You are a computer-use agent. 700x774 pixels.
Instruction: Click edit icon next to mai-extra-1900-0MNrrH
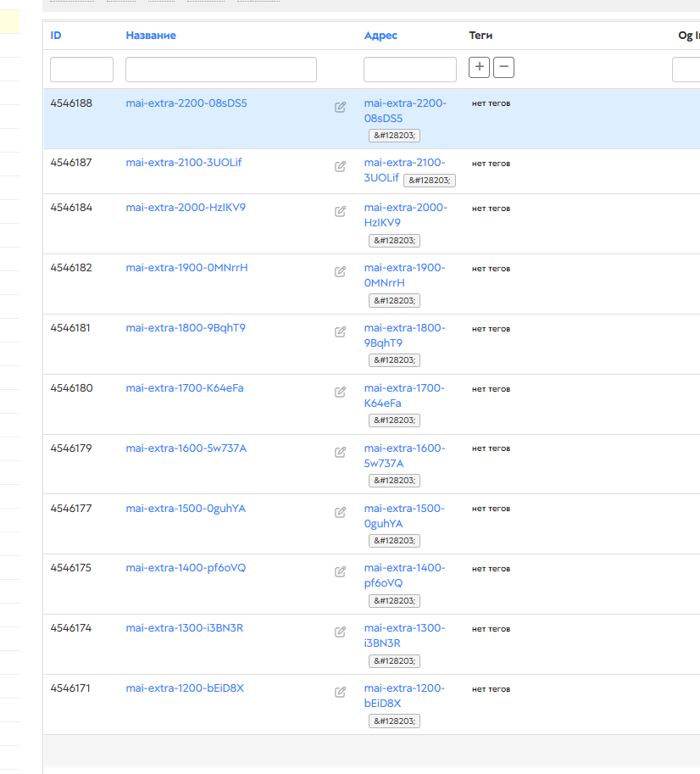340,271
